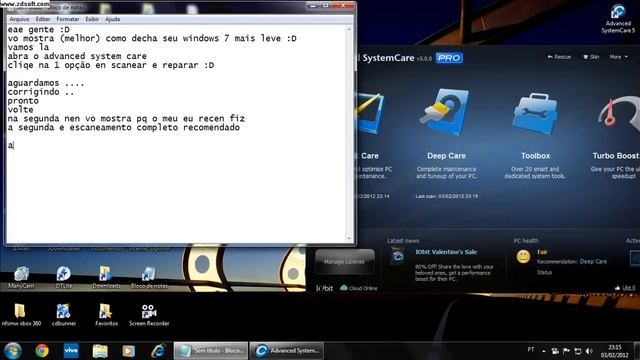
Task: Open the IObit Valentine's Sale news link
Action: coord(446,252)
